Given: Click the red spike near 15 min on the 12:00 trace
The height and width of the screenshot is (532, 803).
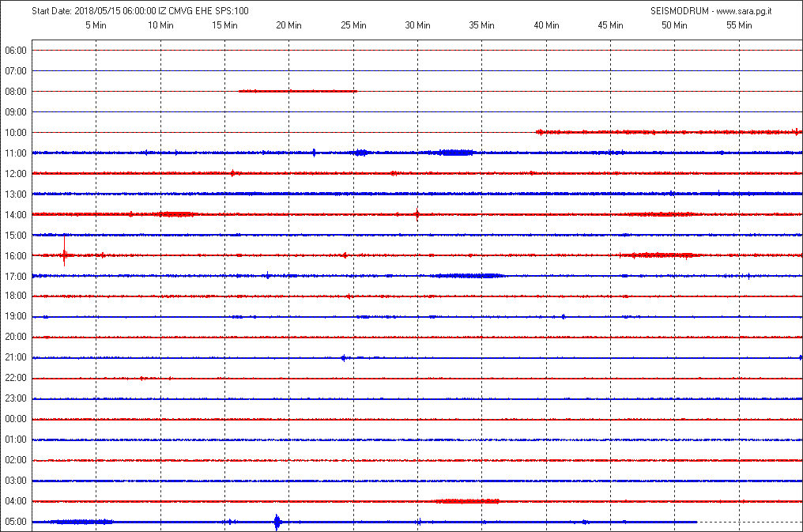Looking at the screenshot, I should [232, 173].
